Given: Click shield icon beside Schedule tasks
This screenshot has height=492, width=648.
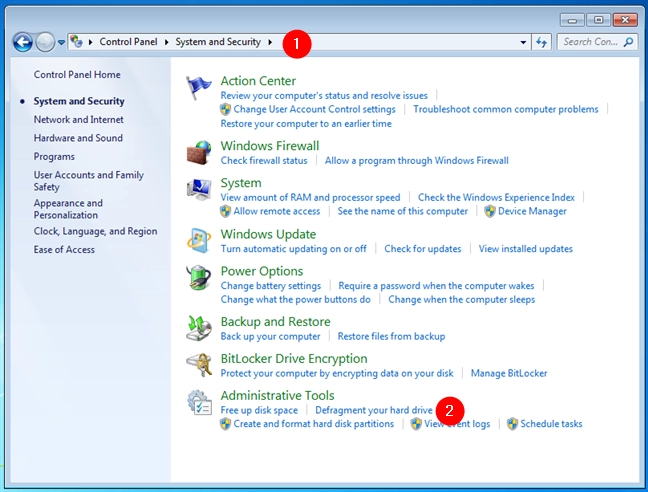Looking at the screenshot, I should click(512, 424).
